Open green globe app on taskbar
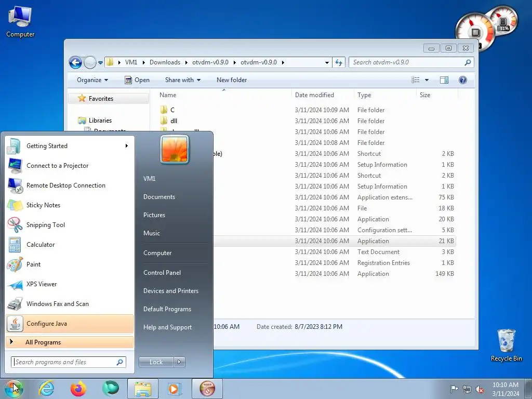Screen dimensions: 532x399 coord(111,389)
